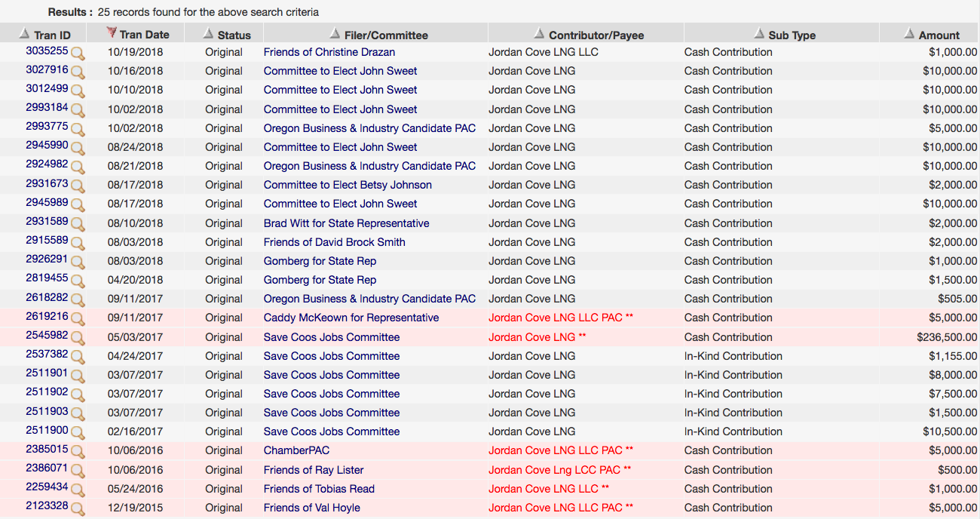The image size is (980, 519).
Task: Click magnifier beside transaction 2618282
Action: [78, 300]
